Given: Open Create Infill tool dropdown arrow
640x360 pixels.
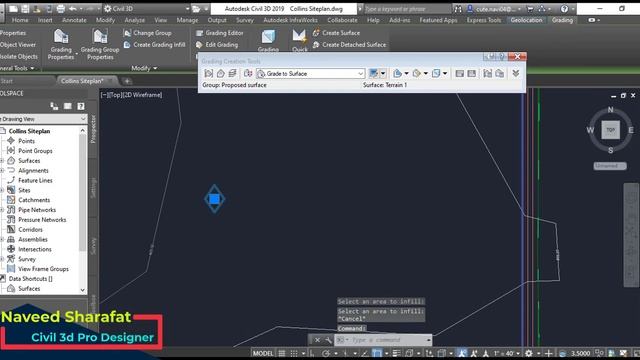Looking at the screenshot, I should coord(406,73).
